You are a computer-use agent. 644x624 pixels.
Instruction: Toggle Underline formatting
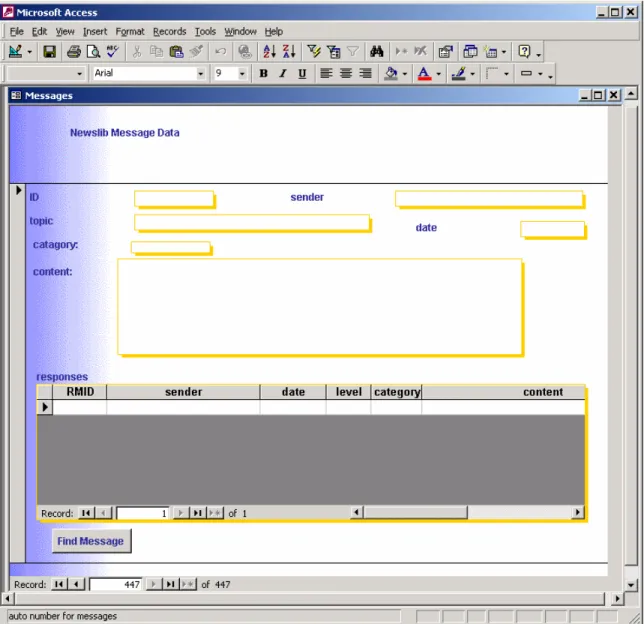[x=302, y=74]
